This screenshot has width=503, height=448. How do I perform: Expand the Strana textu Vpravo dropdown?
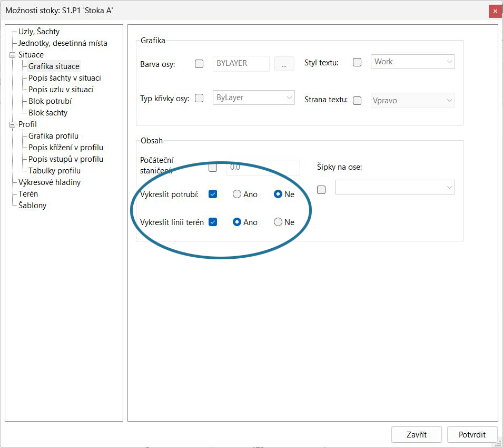(412, 100)
